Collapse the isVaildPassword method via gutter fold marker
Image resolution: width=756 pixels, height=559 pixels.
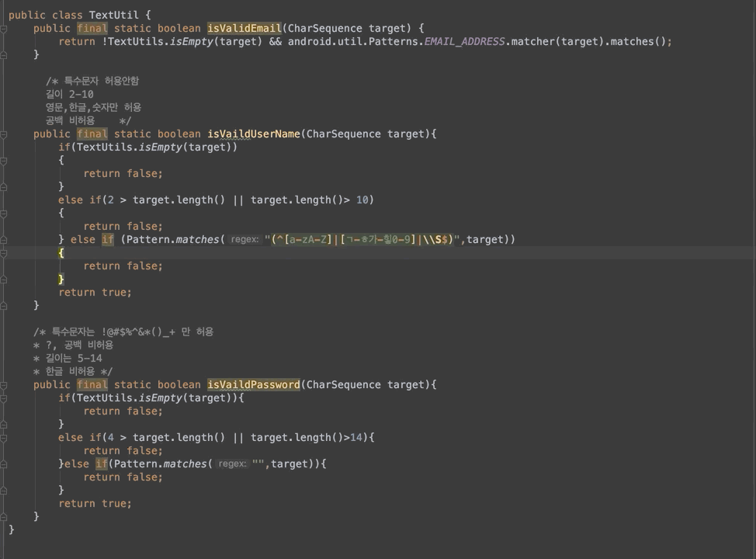[3, 385]
